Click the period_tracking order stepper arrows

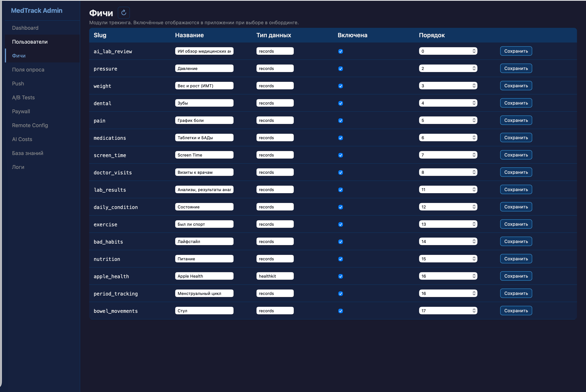[474, 293]
